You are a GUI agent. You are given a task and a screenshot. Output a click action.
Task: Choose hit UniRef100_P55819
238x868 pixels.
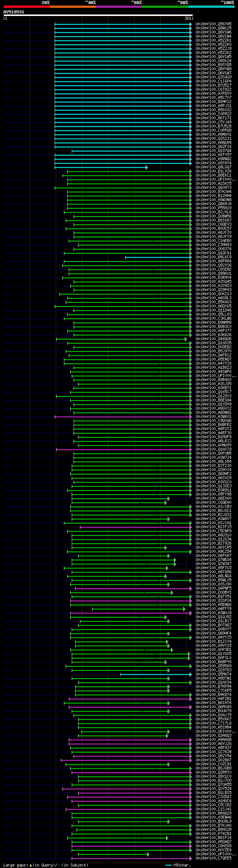coord(213,208)
